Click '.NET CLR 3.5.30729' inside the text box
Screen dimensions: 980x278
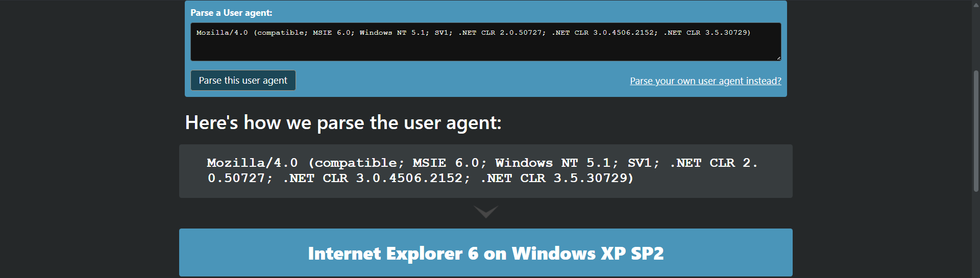(706, 33)
